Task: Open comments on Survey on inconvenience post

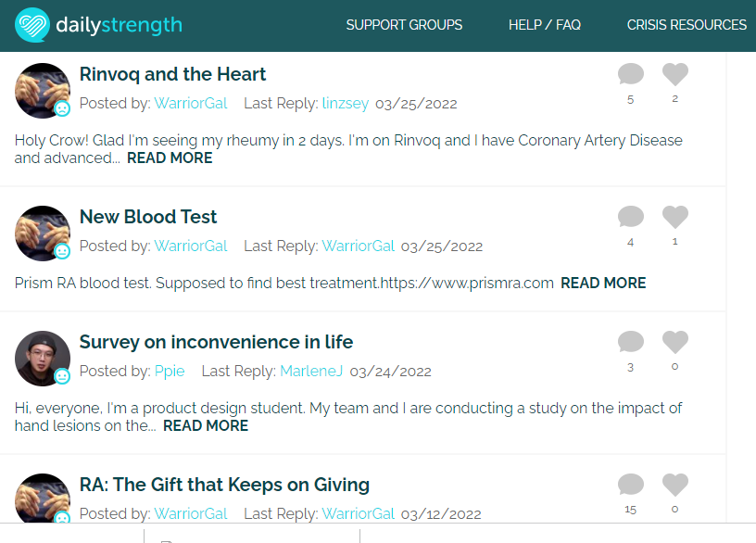Action: [631, 343]
